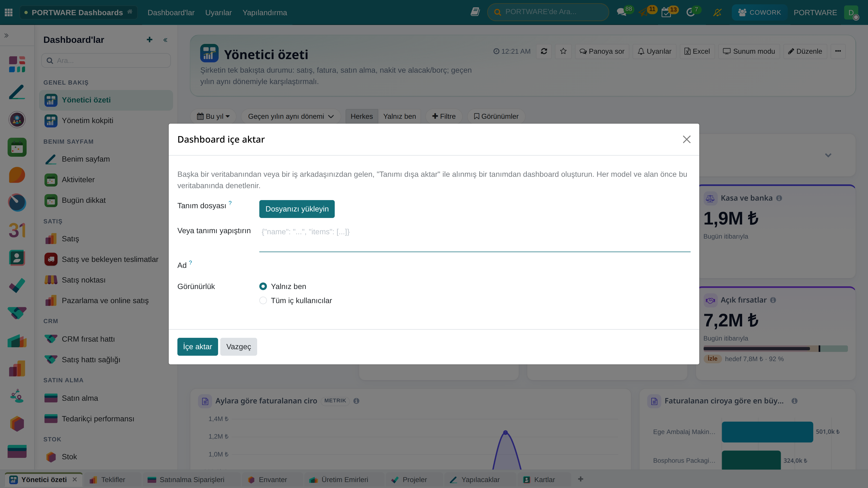The image size is (868, 488).
Task: Open the documentation book icon in navbar
Action: [x=475, y=12]
